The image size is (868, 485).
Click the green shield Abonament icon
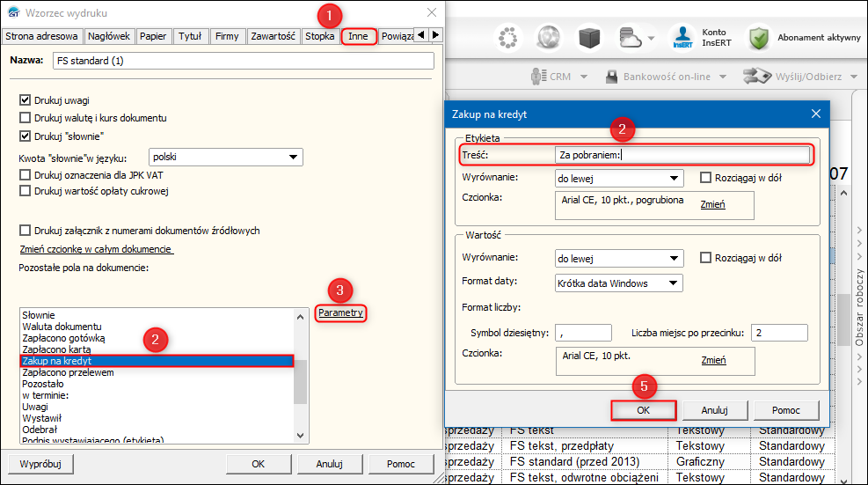point(758,38)
